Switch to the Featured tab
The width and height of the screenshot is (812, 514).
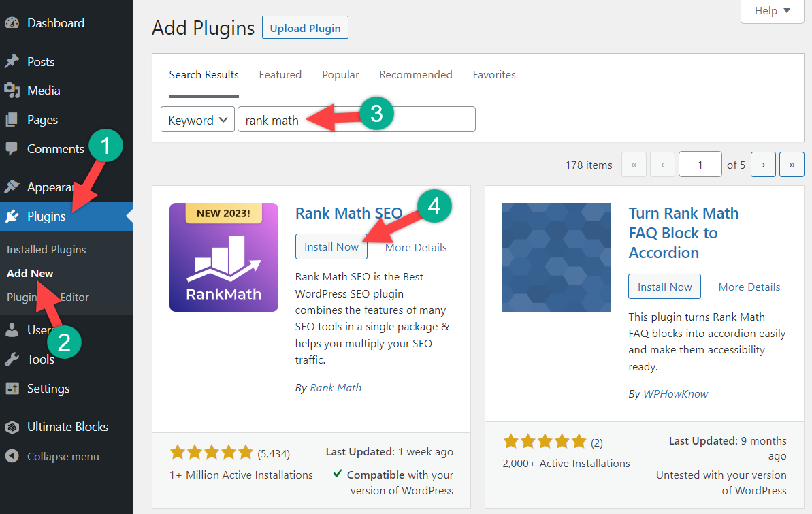coord(280,75)
